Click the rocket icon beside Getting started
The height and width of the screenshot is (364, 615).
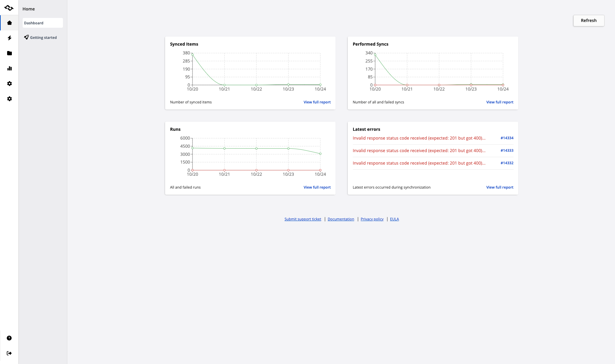26,37
